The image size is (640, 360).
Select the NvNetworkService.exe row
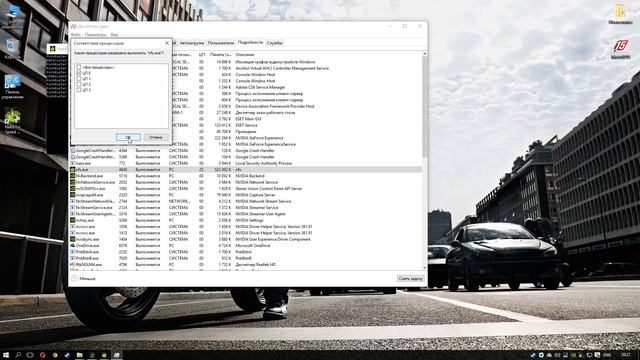(x=246, y=182)
